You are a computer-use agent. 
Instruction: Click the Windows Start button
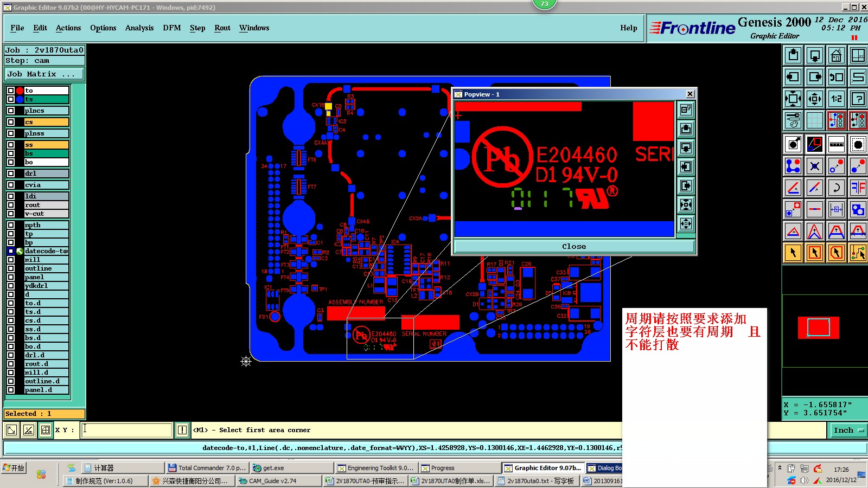pos(14,468)
